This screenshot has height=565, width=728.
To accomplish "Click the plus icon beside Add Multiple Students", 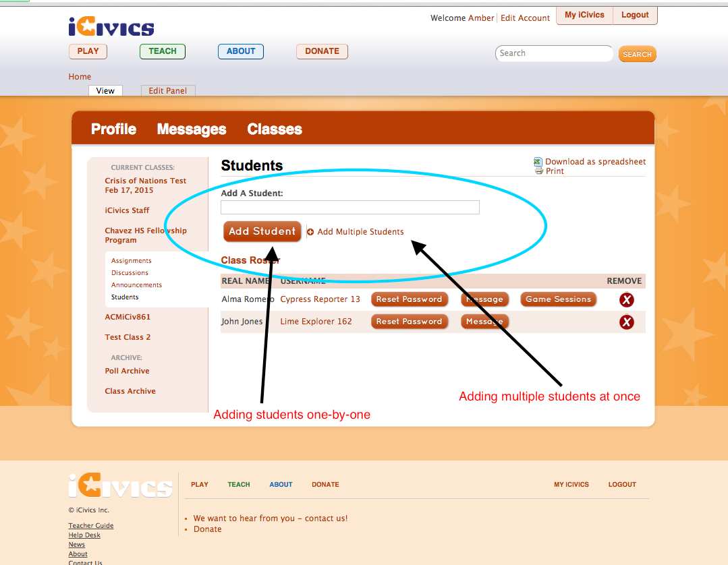I will (x=310, y=232).
